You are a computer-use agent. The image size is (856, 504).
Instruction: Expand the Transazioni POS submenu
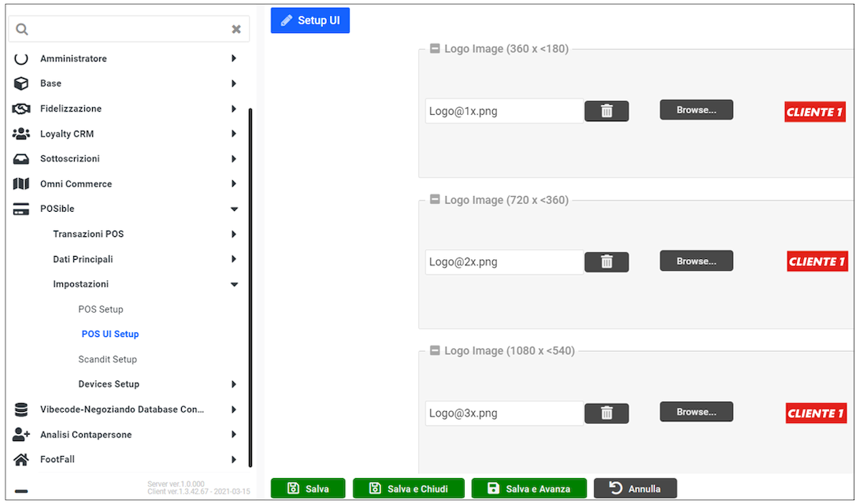click(x=234, y=234)
